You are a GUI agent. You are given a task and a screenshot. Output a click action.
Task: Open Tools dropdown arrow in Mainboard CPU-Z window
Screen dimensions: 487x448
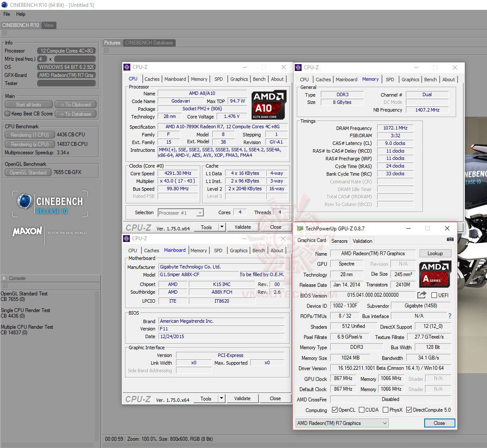221,398
